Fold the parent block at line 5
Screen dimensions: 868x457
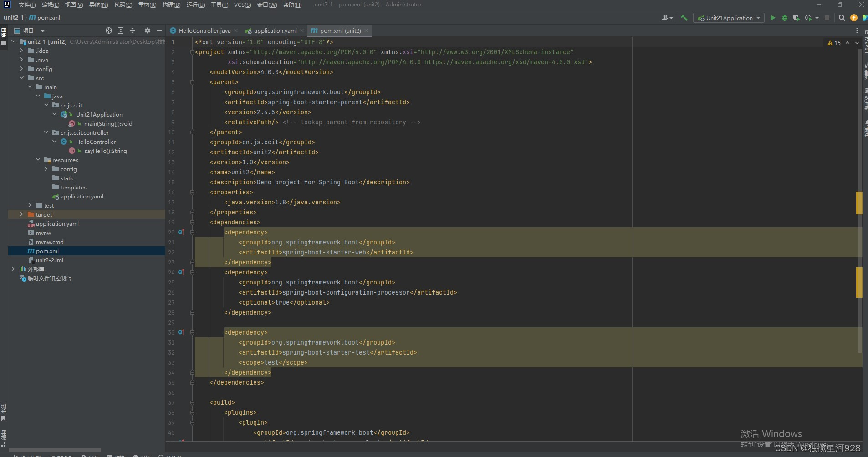tap(192, 82)
